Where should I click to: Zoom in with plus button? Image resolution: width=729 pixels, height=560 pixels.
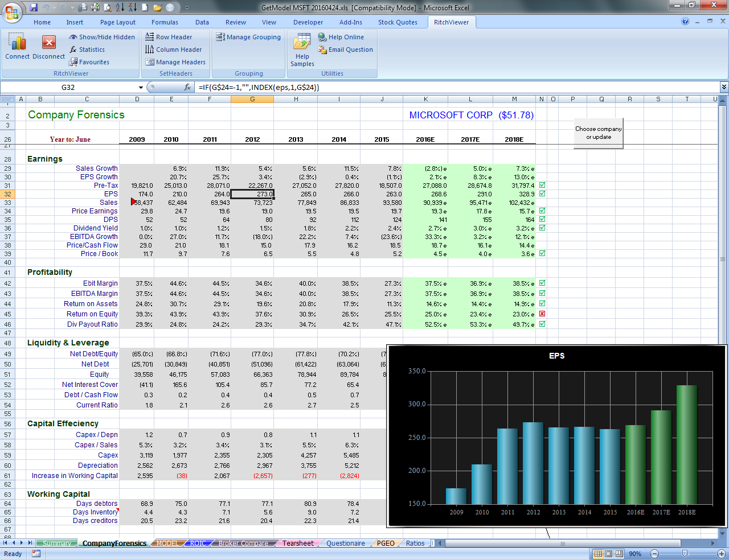tap(721, 554)
